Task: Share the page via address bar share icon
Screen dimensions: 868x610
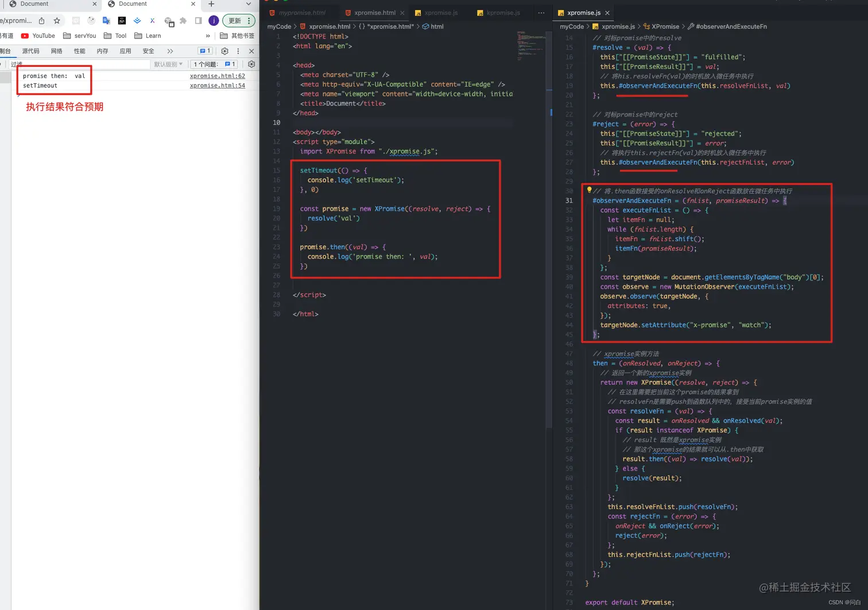Action: 42,21
